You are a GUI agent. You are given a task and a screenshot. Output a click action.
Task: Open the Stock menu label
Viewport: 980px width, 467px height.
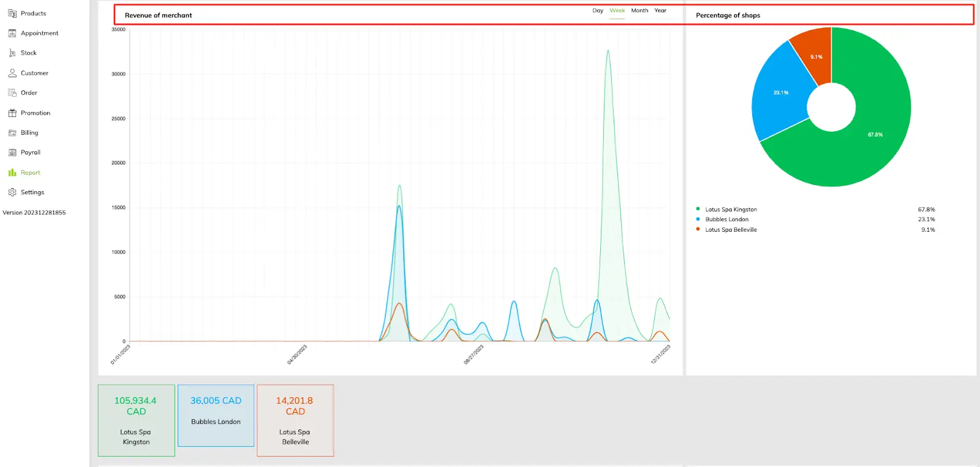[29, 53]
